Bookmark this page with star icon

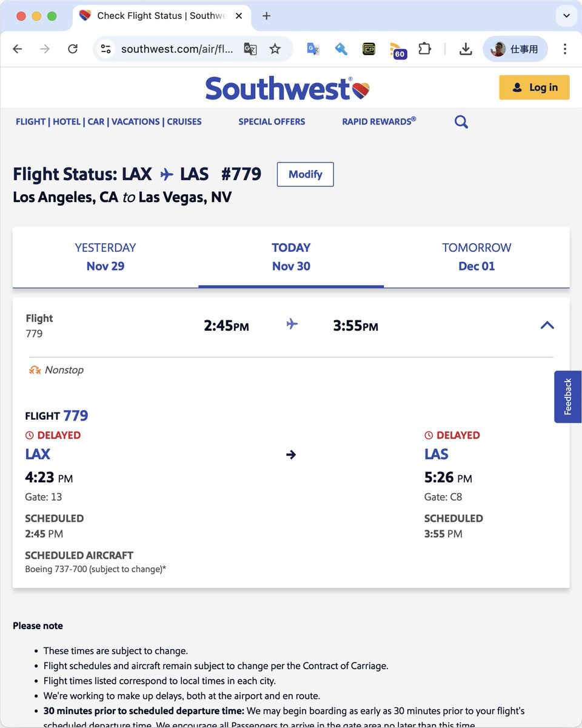click(275, 49)
